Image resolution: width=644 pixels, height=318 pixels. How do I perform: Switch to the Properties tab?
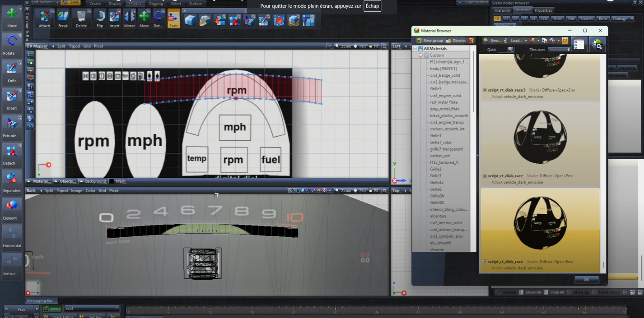point(543,10)
